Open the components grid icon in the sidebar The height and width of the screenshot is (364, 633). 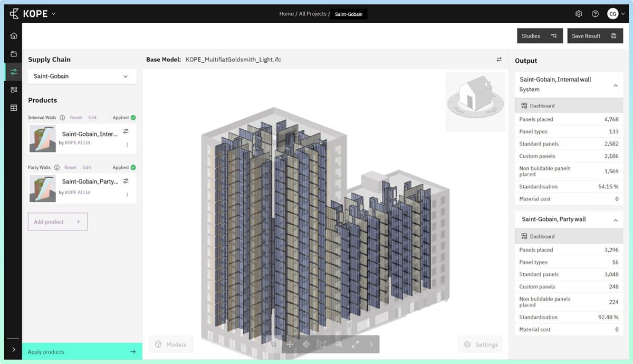(13, 89)
